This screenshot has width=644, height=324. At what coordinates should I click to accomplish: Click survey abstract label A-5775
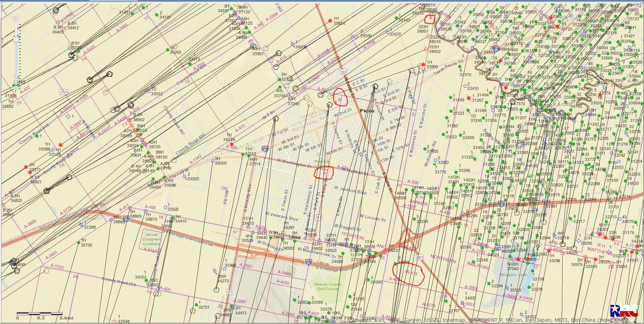click(x=429, y=305)
